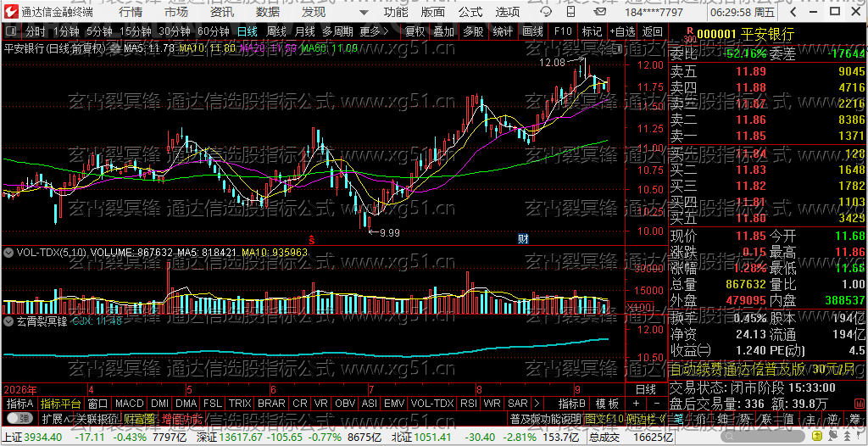The image size is (868, 446).
Task: Open the 版面 menu
Action: 433,12
